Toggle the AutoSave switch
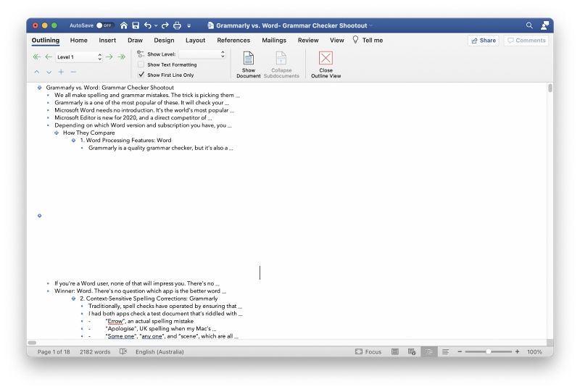The width and height of the screenshot is (580, 392). click(105, 25)
